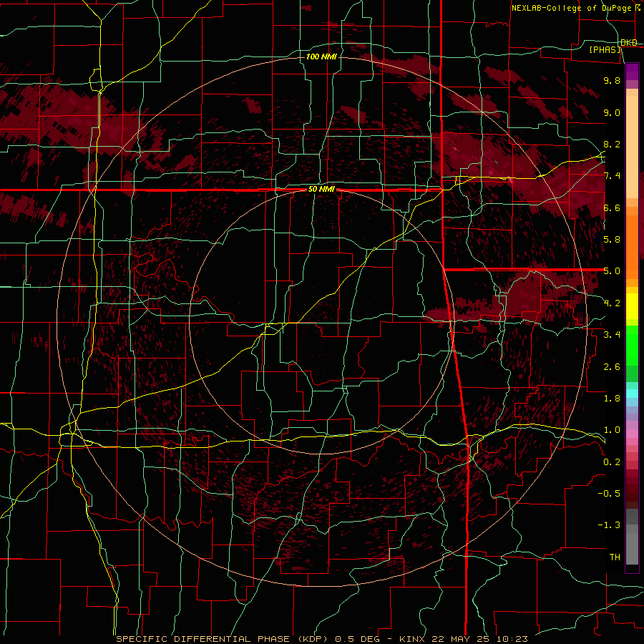Click the TH threshold label on the scale
644x644 pixels.
pos(615,557)
